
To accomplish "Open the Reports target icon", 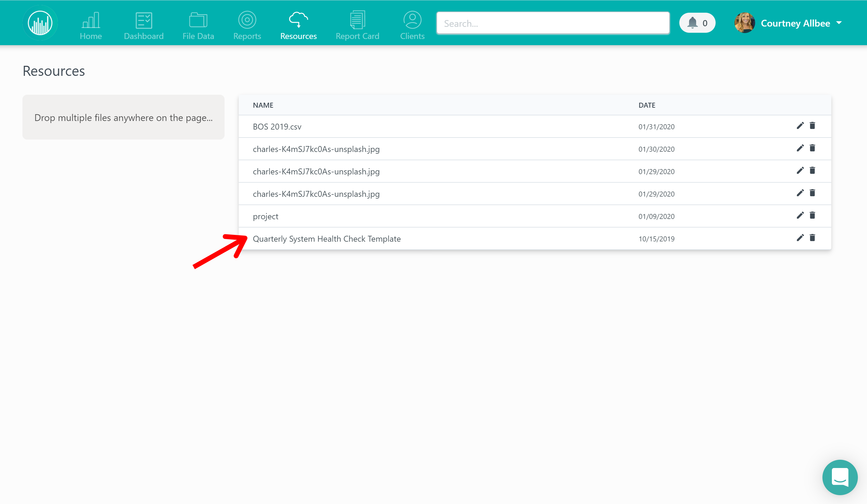I will coord(247,20).
